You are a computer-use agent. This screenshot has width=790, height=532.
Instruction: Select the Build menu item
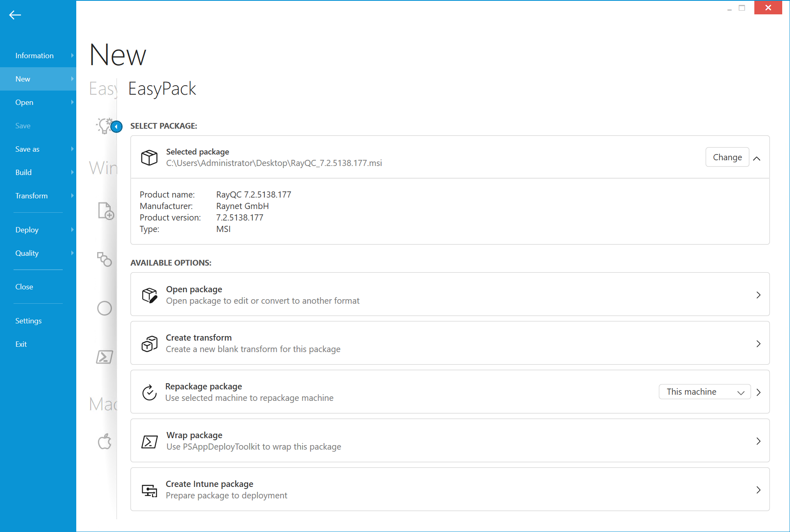(x=38, y=173)
